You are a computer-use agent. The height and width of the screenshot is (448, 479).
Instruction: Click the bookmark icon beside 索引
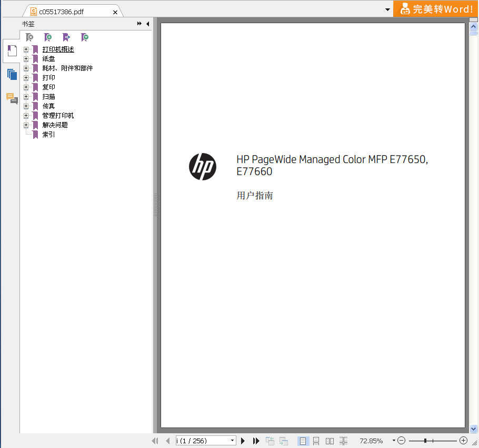(x=35, y=134)
